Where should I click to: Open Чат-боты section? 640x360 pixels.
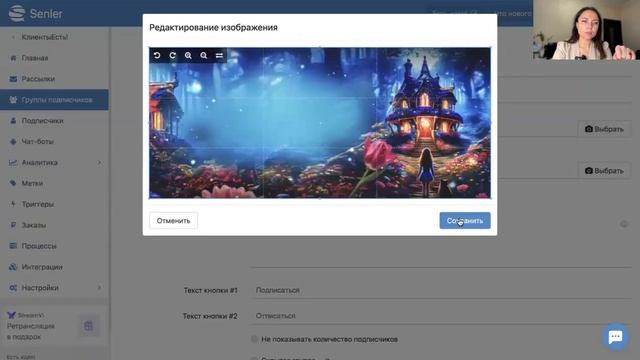38,142
